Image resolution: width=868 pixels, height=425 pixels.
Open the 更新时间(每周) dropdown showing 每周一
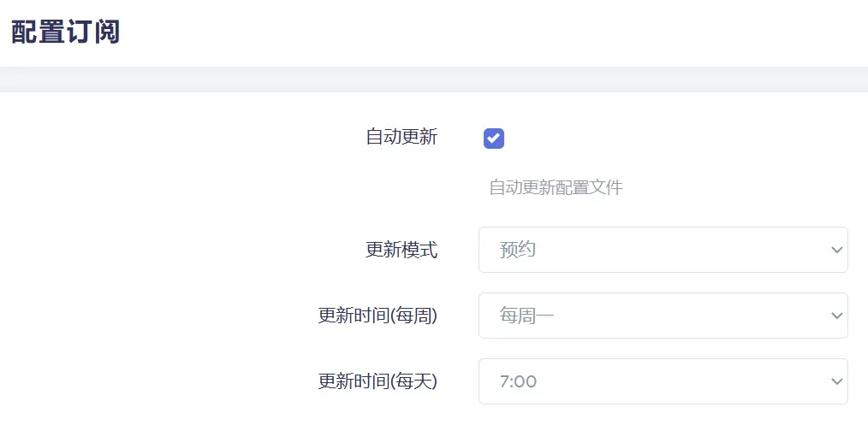point(663,316)
